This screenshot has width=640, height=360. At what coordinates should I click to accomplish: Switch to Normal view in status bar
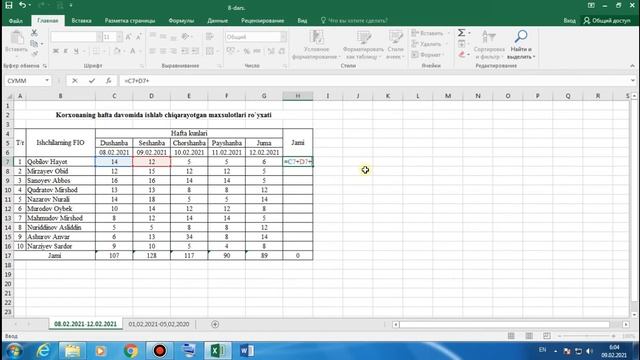point(511,336)
